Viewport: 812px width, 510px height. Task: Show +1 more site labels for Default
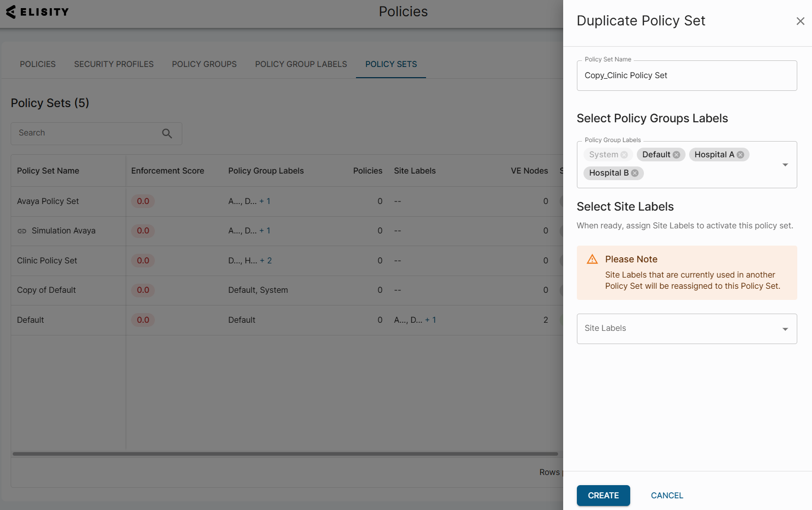(431, 320)
